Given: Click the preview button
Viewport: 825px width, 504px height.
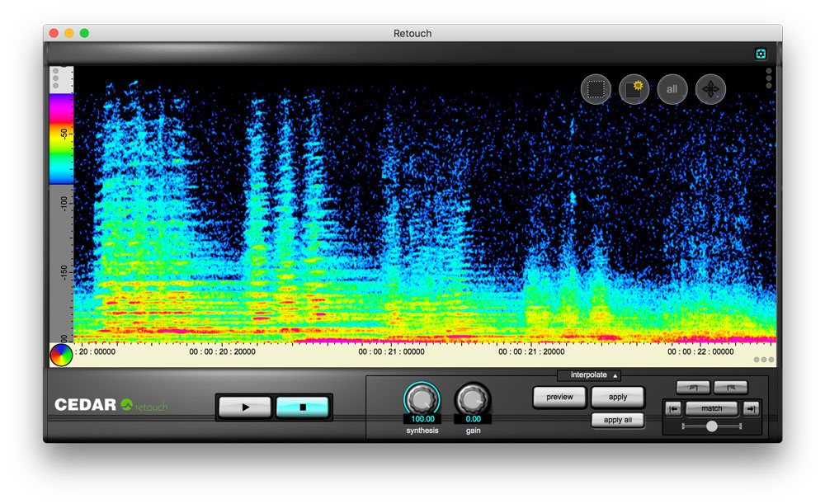Looking at the screenshot, I should click(559, 398).
